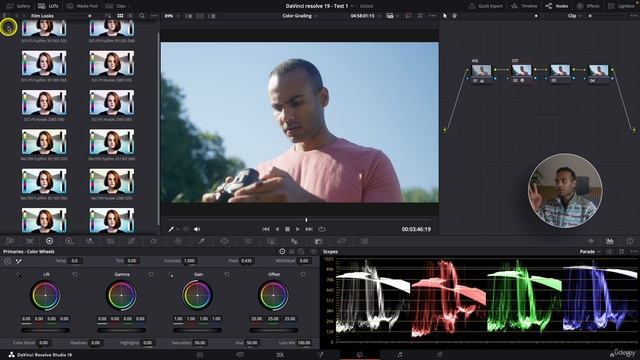Select the arrow pointer tool in node editor
Image resolution: width=640 pixels, height=360 pixels.
click(445, 16)
